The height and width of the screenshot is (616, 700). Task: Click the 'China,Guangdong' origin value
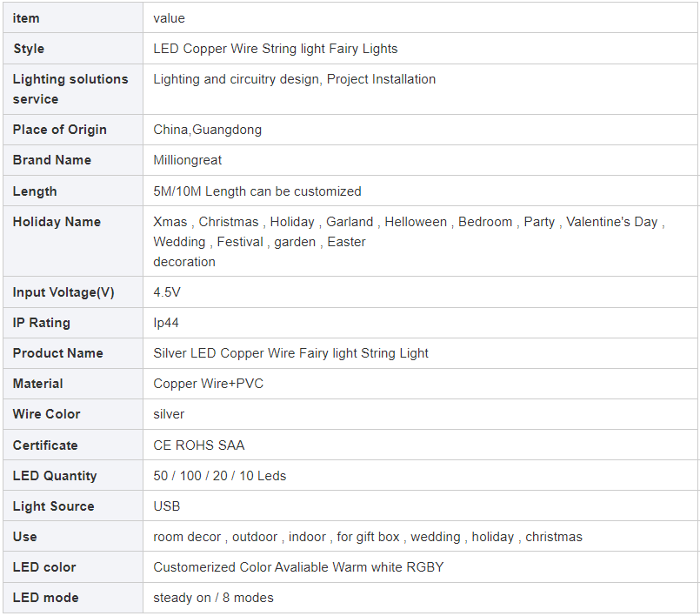[207, 130]
